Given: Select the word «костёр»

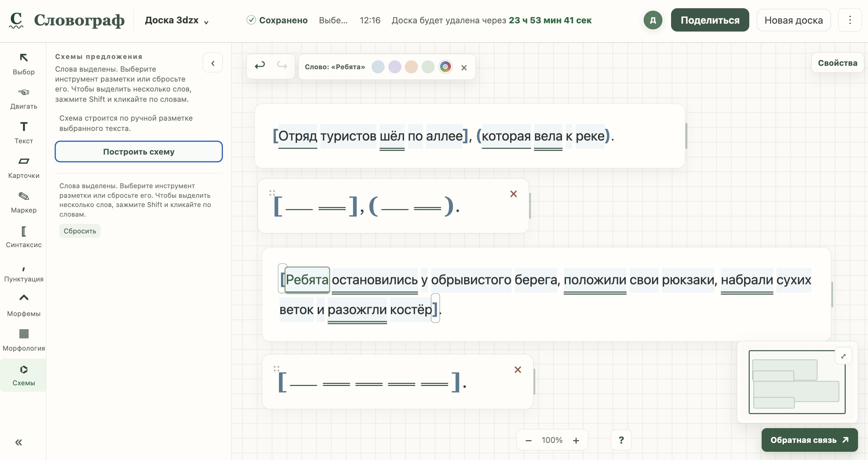Looking at the screenshot, I should pyautogui.click(x=411, y=310).
